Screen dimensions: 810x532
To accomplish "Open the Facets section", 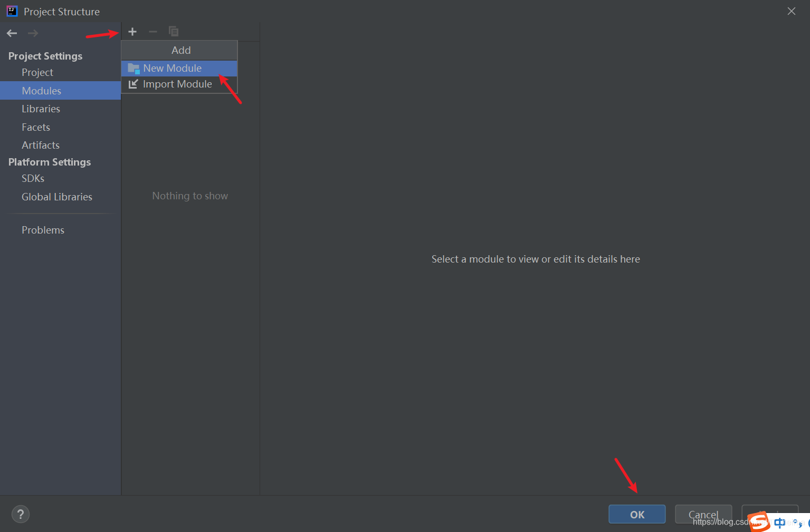I will pyautogui.click(x=36, y=127).
